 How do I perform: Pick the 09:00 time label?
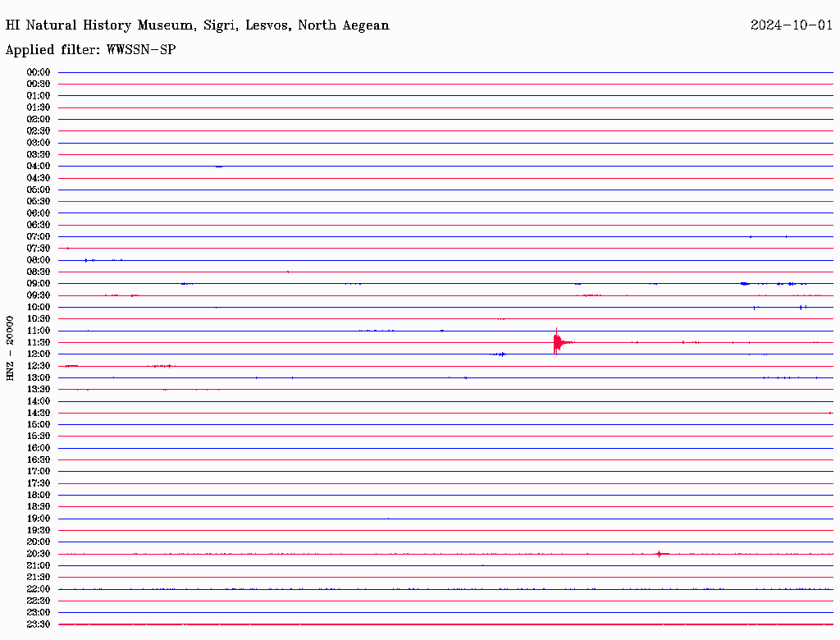(39, 283)
